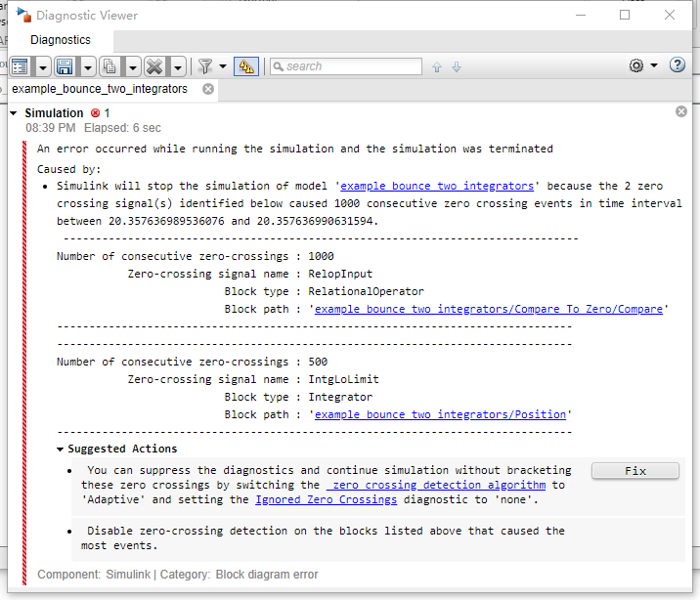Open dropdown next to report view icon
Screen dimensions: 700x600
[x=43, y=67]
